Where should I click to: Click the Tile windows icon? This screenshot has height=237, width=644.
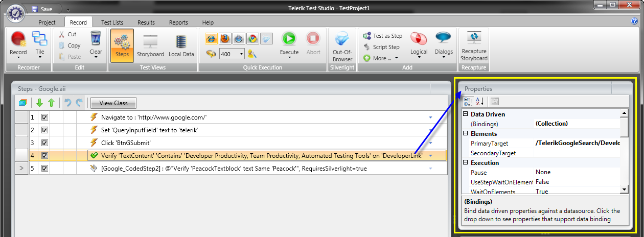click(39, 38)
